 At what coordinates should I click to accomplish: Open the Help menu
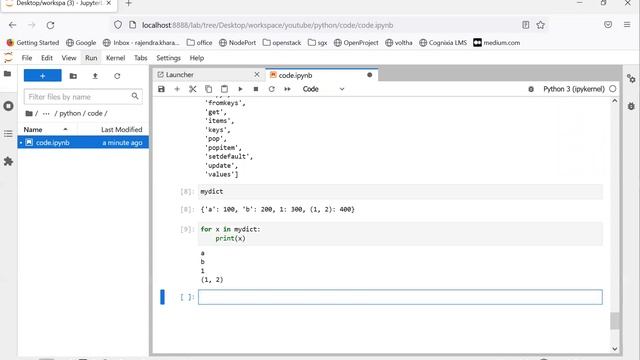point(197,58)
